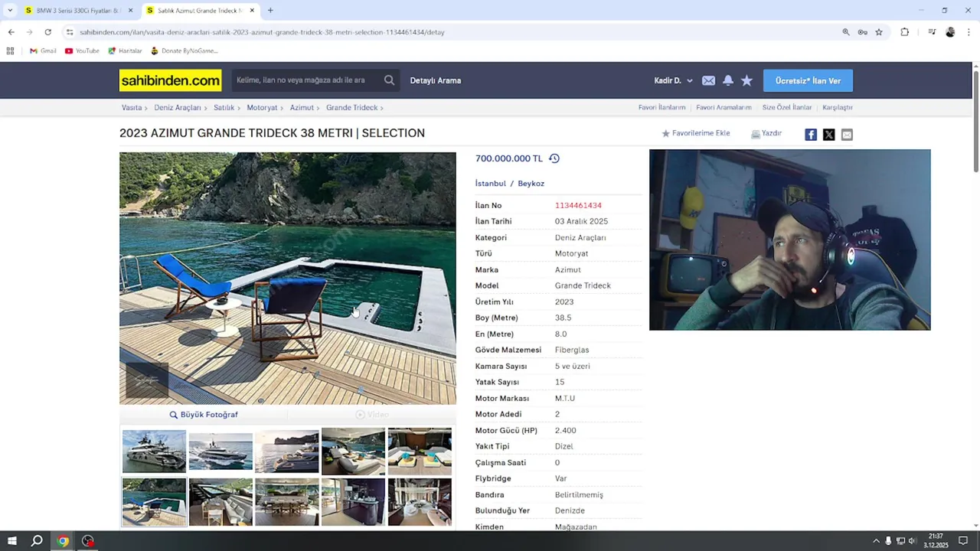Click Yazdır print link
Image resolution: width=980 pixels, height=551 pixels.
tap(766, 133)
